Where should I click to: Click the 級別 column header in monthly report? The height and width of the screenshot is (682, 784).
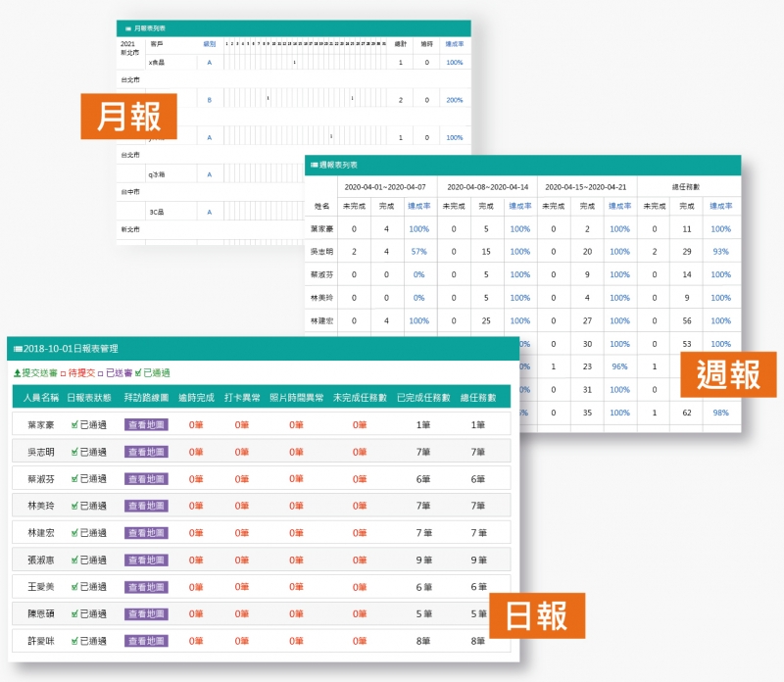coord(210,44)
